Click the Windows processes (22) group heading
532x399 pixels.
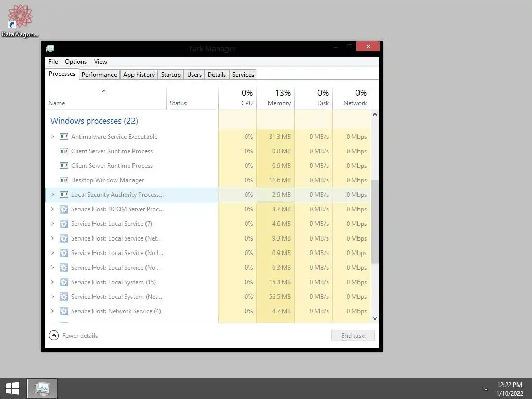click(95, 121)
